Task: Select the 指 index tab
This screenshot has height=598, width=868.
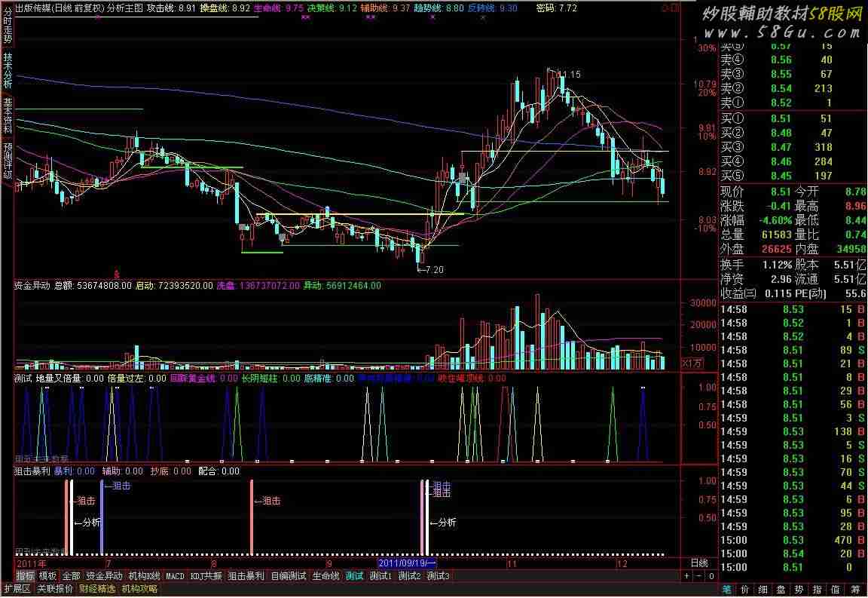Action: click(x=818, y=589)
